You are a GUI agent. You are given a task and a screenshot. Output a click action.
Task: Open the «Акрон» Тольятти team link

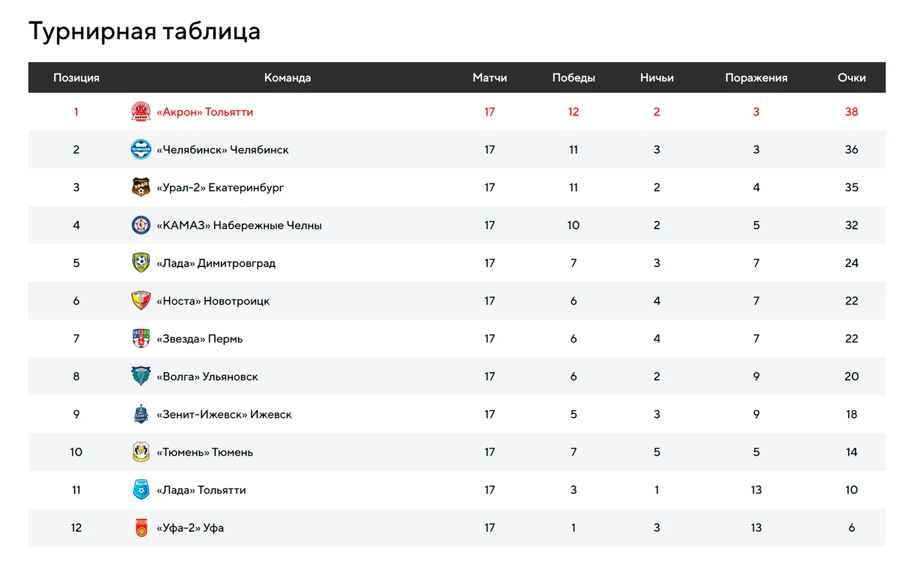205,112
